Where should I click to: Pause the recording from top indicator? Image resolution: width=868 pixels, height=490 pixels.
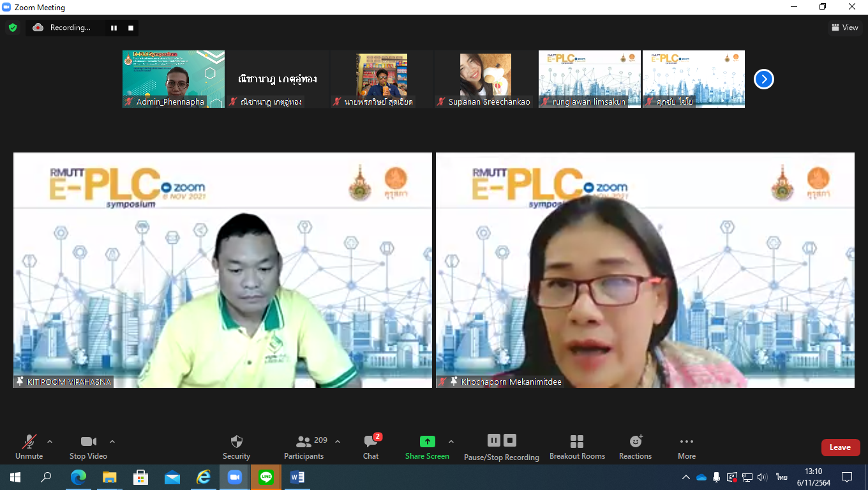click(x=114, y=27)
